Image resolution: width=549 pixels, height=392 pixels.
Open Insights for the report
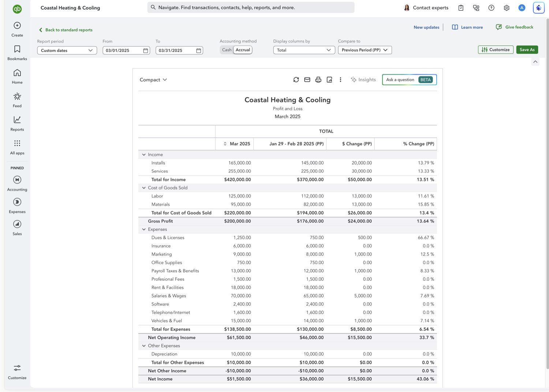tap(363, 80)
